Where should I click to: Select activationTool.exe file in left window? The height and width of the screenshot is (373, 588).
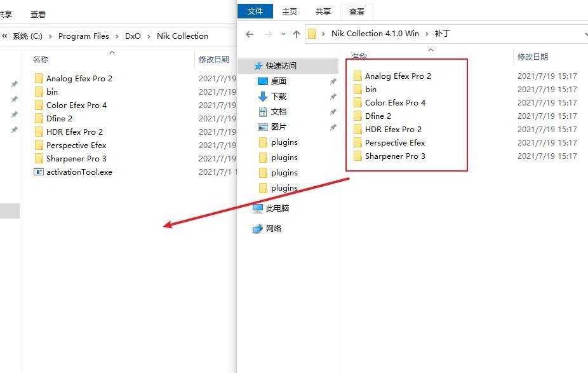[79, 172]
